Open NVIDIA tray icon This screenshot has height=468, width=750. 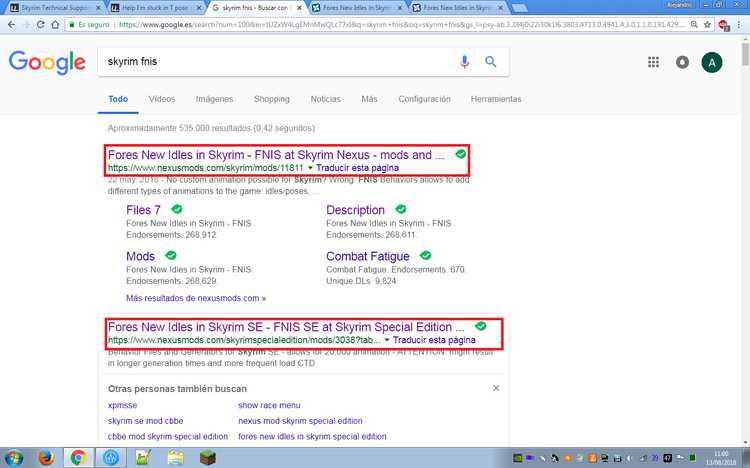[518, 458]
